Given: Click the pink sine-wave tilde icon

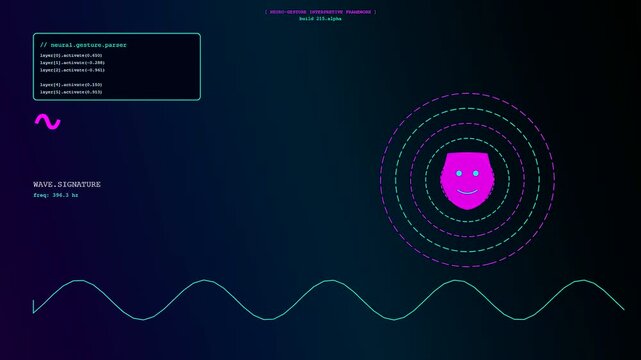Looking at the screenshot, I should [48, 122].
